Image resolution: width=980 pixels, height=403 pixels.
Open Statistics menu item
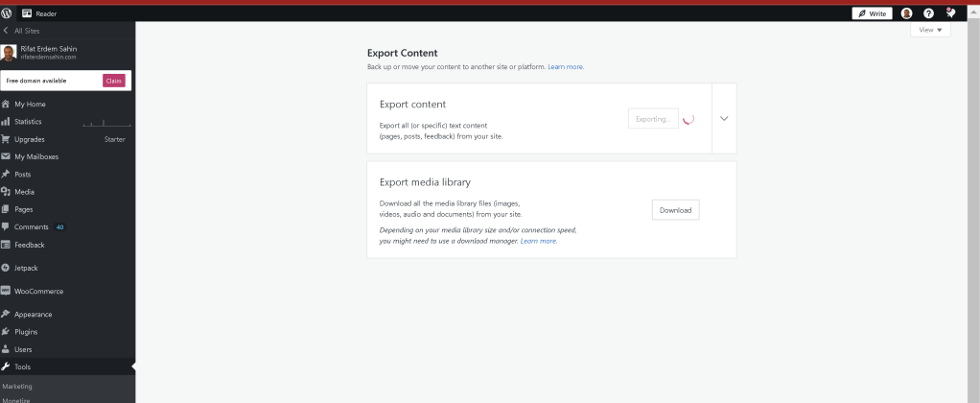(67, 122)
